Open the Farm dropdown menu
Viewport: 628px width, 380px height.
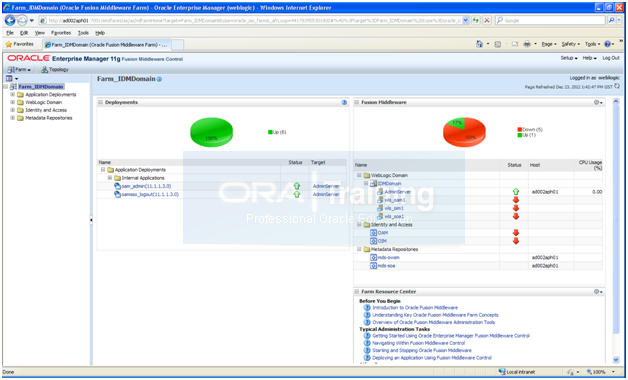(x=19, y=70)
